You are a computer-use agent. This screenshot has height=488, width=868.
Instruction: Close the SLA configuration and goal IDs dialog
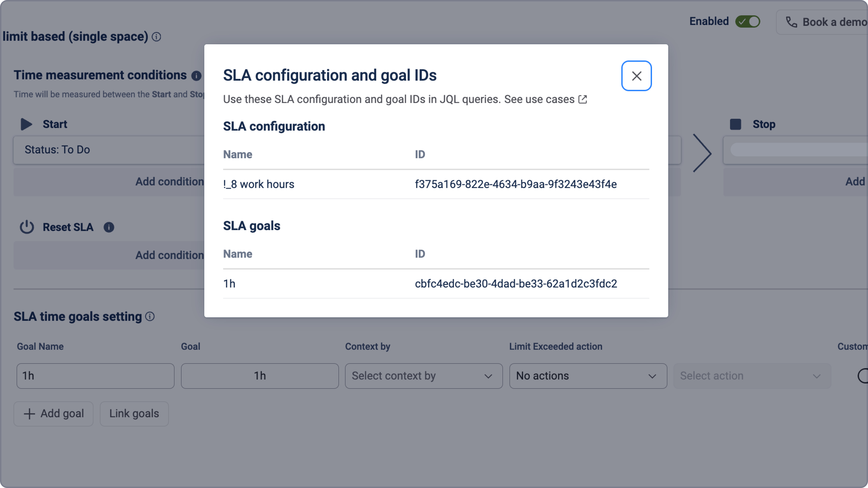click(636, 76)
